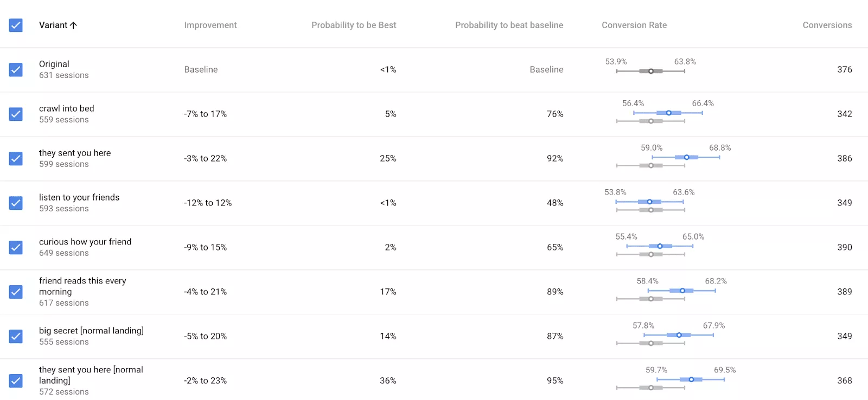Viewport: 868px width, 400px height.
Task: Sort by Probability to beat baseline column
Action: tap(509, 25)
